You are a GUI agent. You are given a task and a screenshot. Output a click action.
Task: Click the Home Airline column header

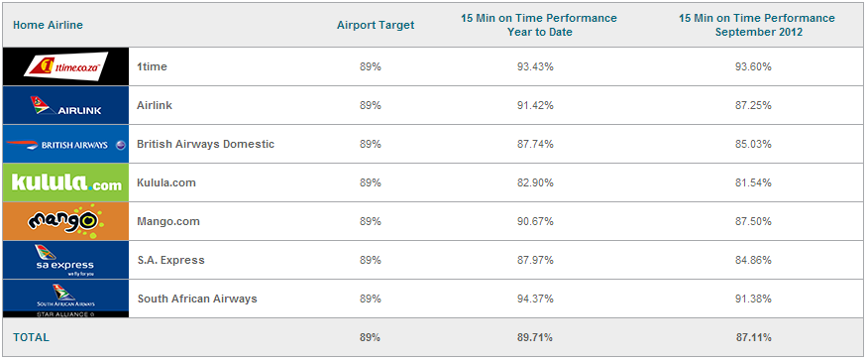(49, 25)
